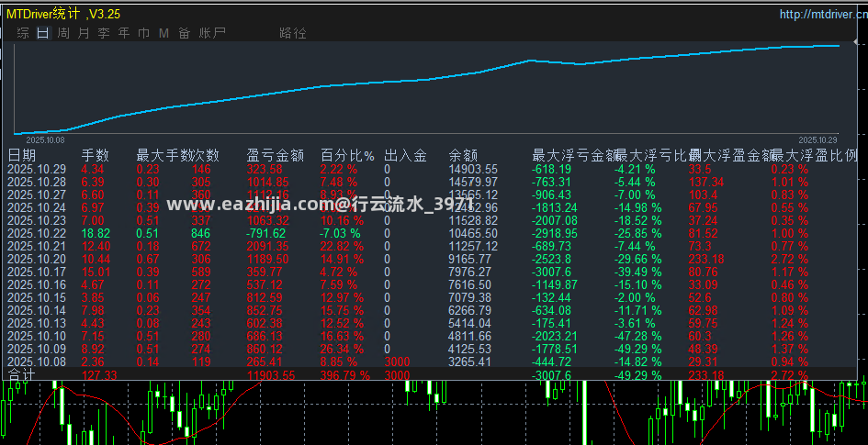Image resolution: width=868 pixels, height=445 pixels.
Task: Switch to the 月 monthly tab
Action: (83, 33)
